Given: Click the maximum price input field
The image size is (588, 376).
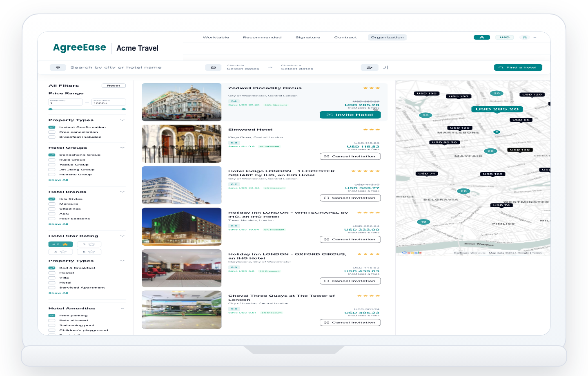Looking at the screenshot, I should pos(109,102).
